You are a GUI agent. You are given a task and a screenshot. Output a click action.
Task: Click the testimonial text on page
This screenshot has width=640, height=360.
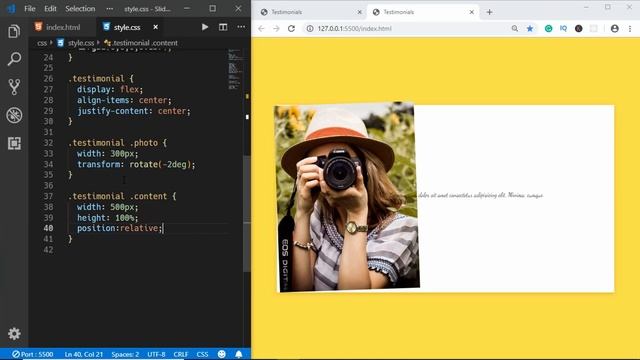tap(481, 196)
